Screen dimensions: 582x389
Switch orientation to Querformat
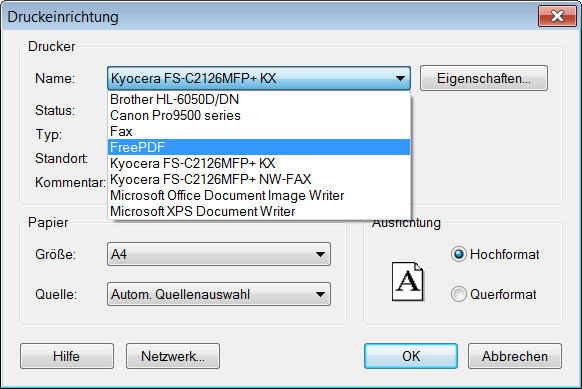[x=459, y=294]
